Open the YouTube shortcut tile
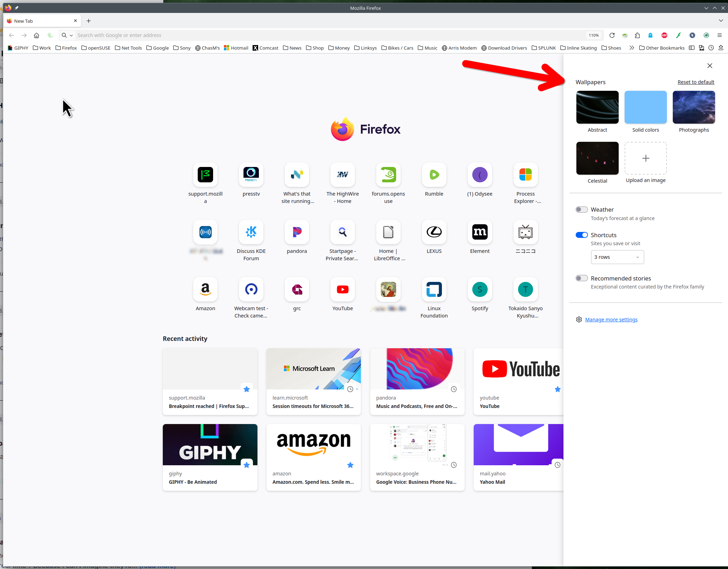Image resolution: width=728 pixels, height=569 pixels. tap(342, 290)
